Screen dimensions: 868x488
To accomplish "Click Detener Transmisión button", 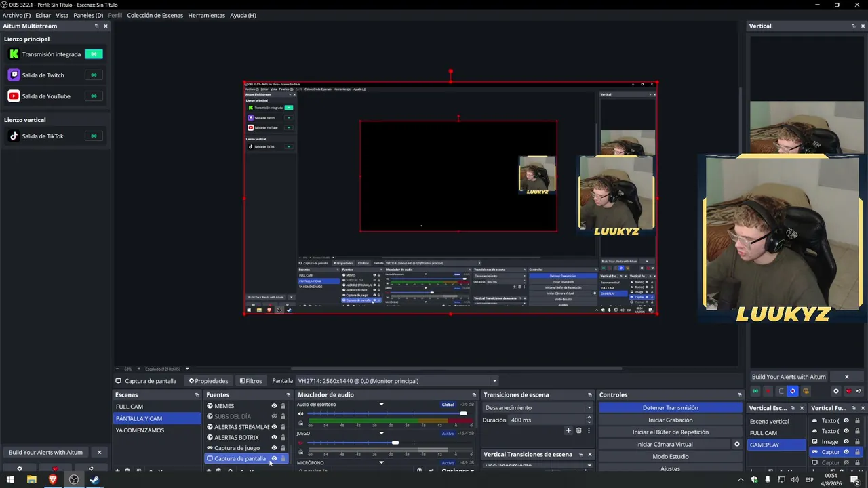I will tap(670, 408).
